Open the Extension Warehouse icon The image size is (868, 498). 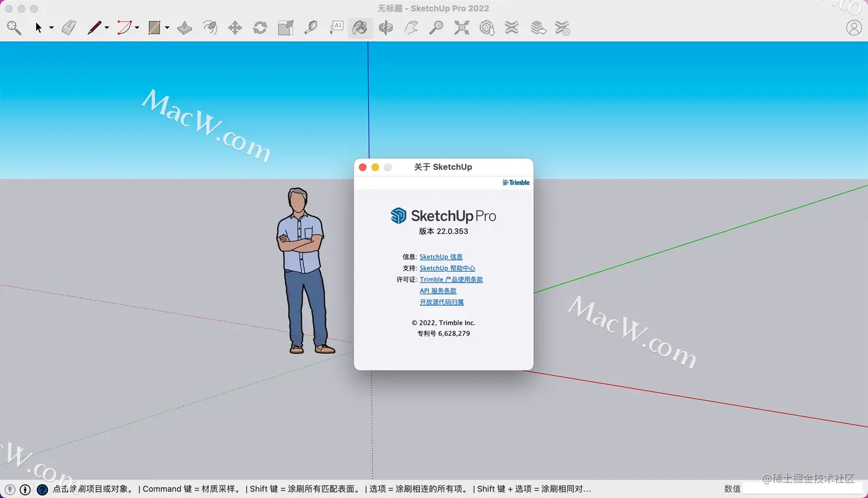pyautogui.click(x=511, y=28)
